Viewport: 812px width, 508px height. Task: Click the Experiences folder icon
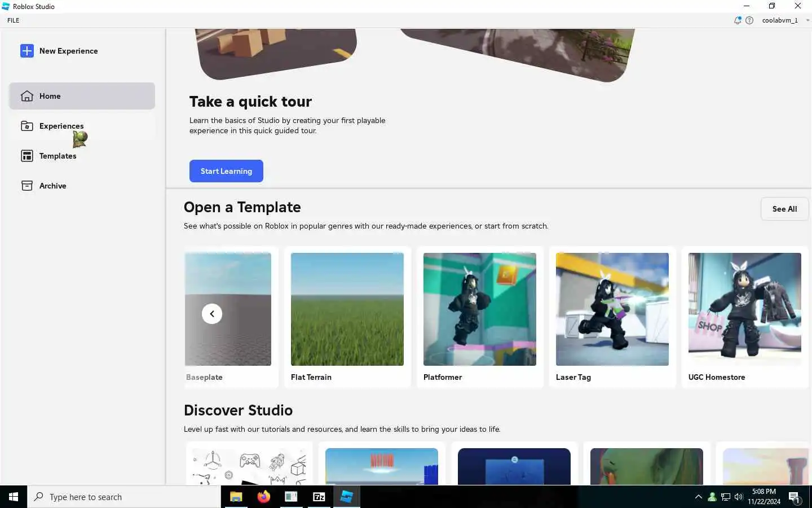pos(27,126)
